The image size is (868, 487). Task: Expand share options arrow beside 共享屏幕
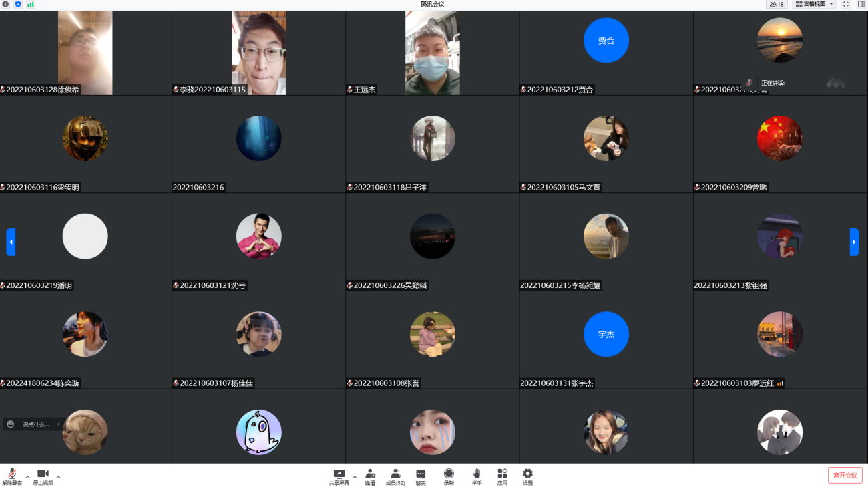tap(355, 477)
